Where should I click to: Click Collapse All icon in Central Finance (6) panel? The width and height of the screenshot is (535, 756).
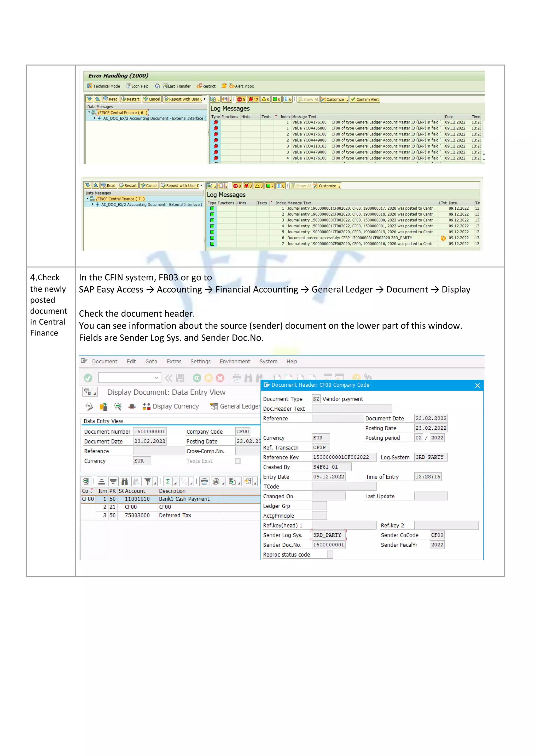(97, 99)
